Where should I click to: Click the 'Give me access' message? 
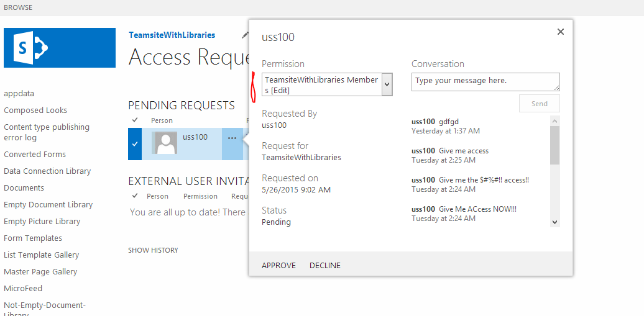(464, 151)
